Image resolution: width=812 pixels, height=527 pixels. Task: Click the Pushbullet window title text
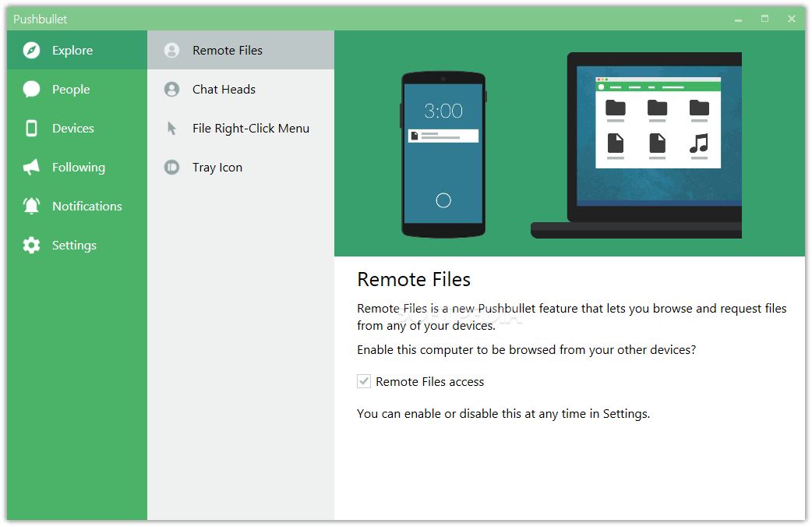(41, 19)
